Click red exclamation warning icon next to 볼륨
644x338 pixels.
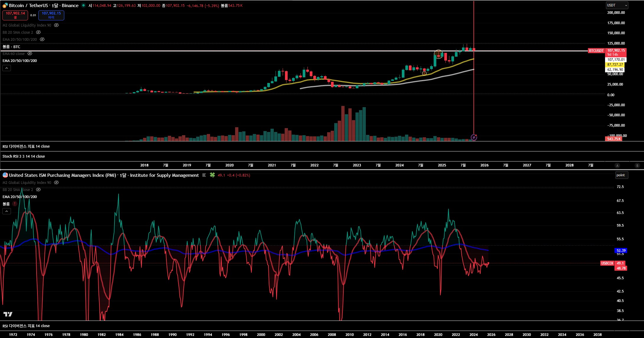14,204
